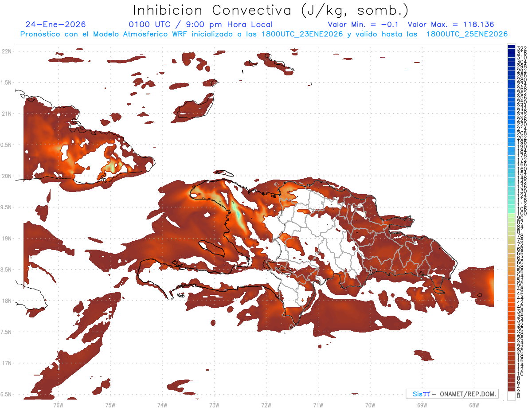Click the "20N" latitude label
This screenshot has height=411, width=532.
click(x=7, y=176)
